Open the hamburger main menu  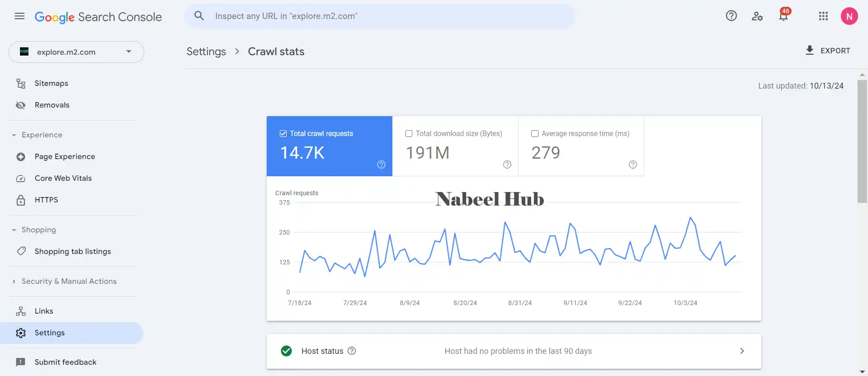19,16
